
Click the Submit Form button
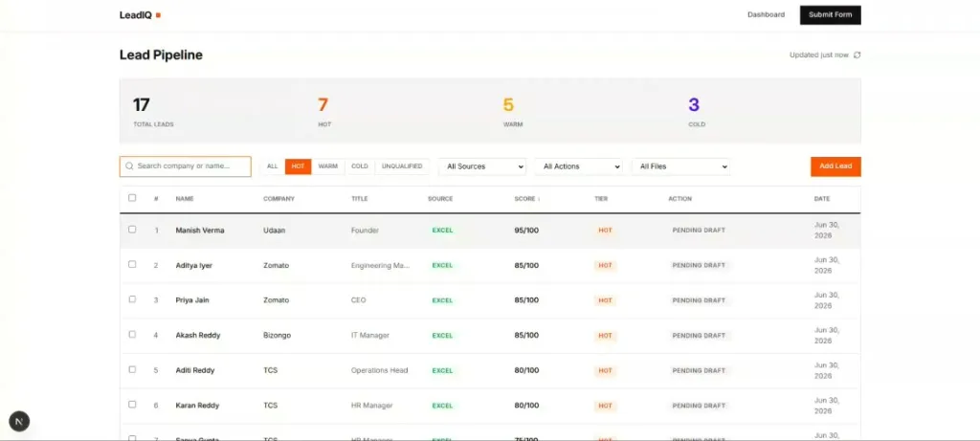click(x=830, y=15)
